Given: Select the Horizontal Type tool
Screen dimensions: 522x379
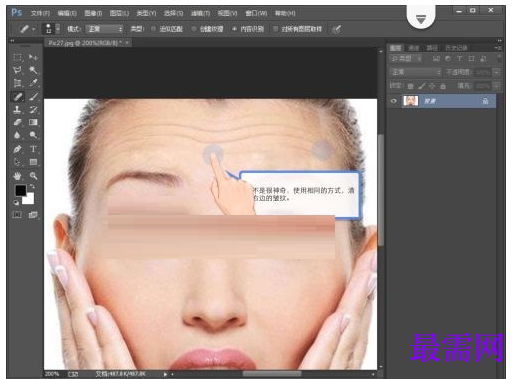Looking at the screenshot, I should point(33,149).
